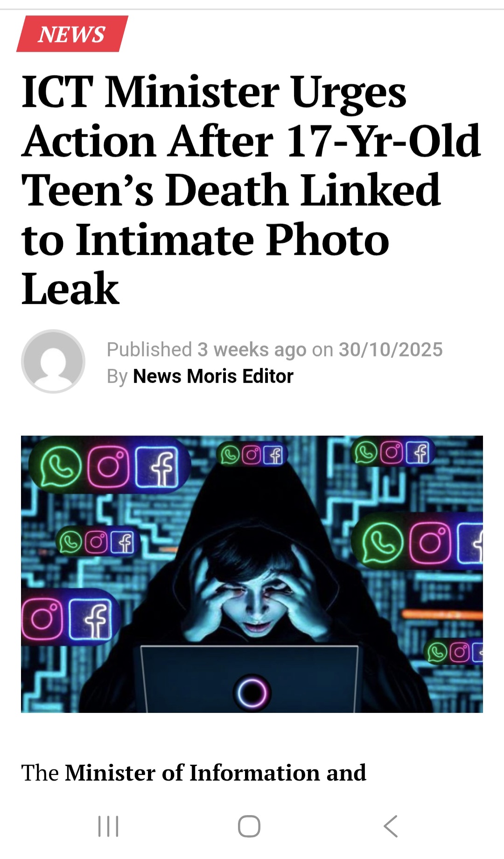Tap the bold 'Minister of Information and' text

click(216, 773)
